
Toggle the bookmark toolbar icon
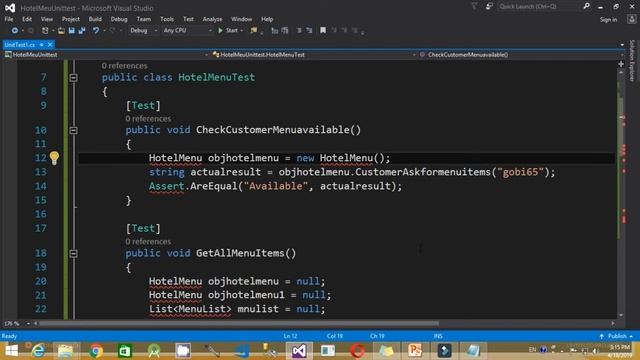pyautogui.click(x=323, y=31)
